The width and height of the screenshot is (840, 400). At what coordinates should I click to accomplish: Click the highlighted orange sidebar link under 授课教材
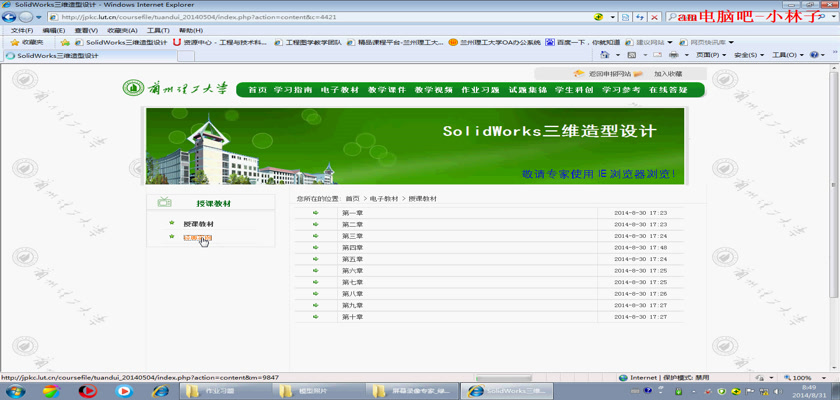click(197, 238)
